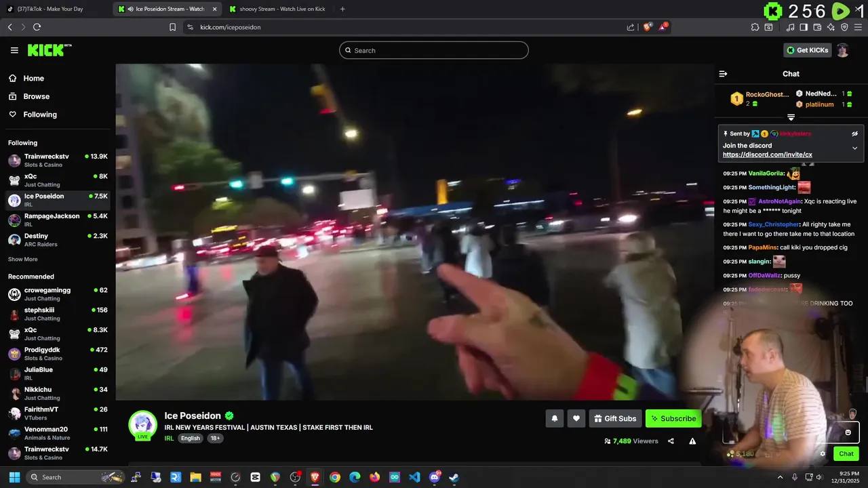Open xQc channel with 8K viewers
The image size is (868, 488).
coord(58,180)
